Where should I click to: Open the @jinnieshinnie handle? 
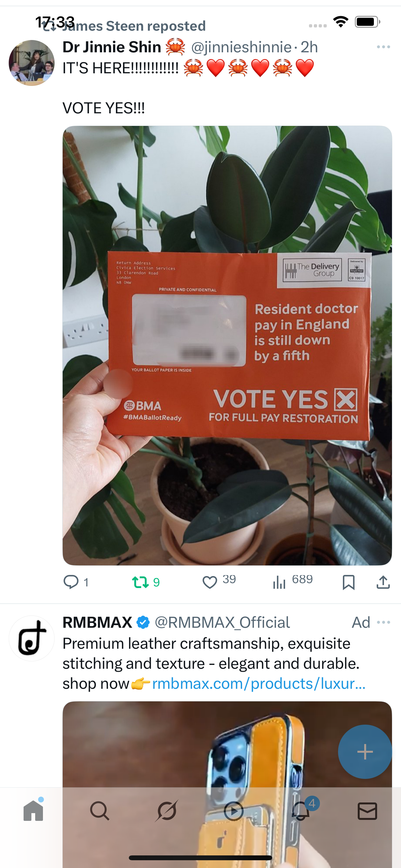click(x=241, y=47)
